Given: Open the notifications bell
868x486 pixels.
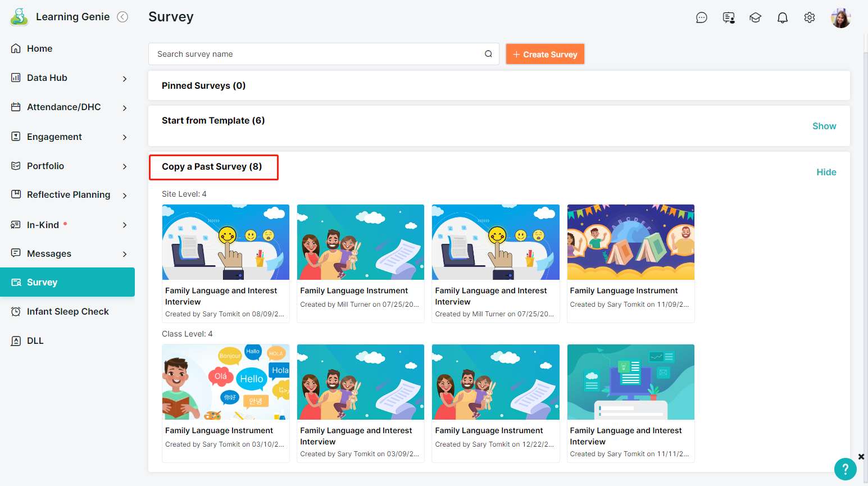Looking at the screenshot, I should (x=782, y=18).
